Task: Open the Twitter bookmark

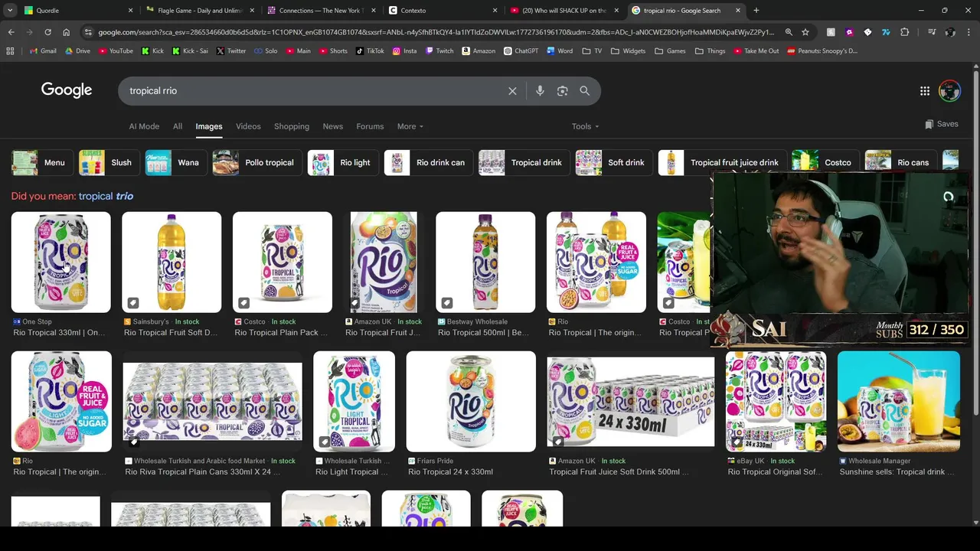Action: [x=230, y=51]
